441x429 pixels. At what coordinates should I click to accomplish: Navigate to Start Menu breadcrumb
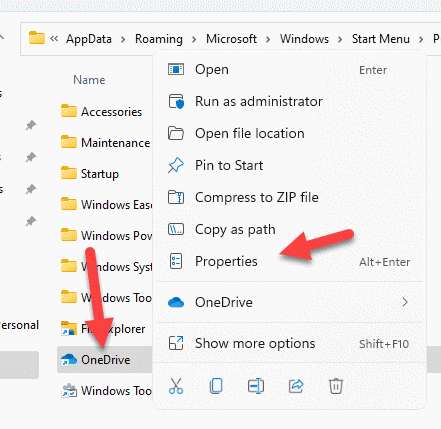click(381, 39)
